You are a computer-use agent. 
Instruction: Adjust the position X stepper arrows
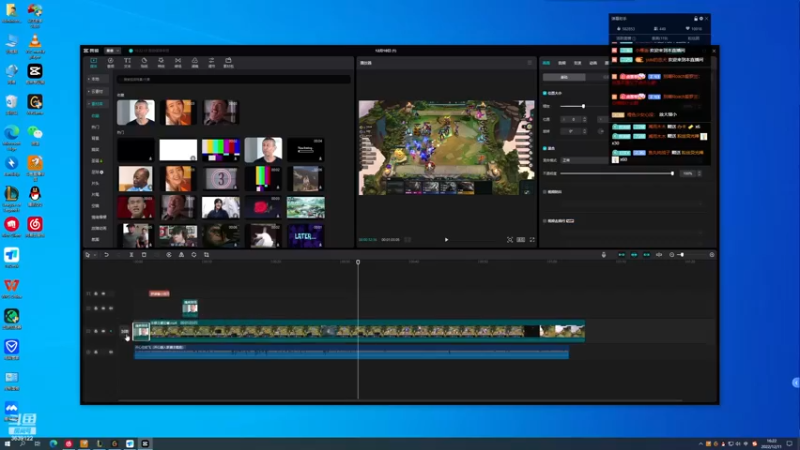pos(584,119)
